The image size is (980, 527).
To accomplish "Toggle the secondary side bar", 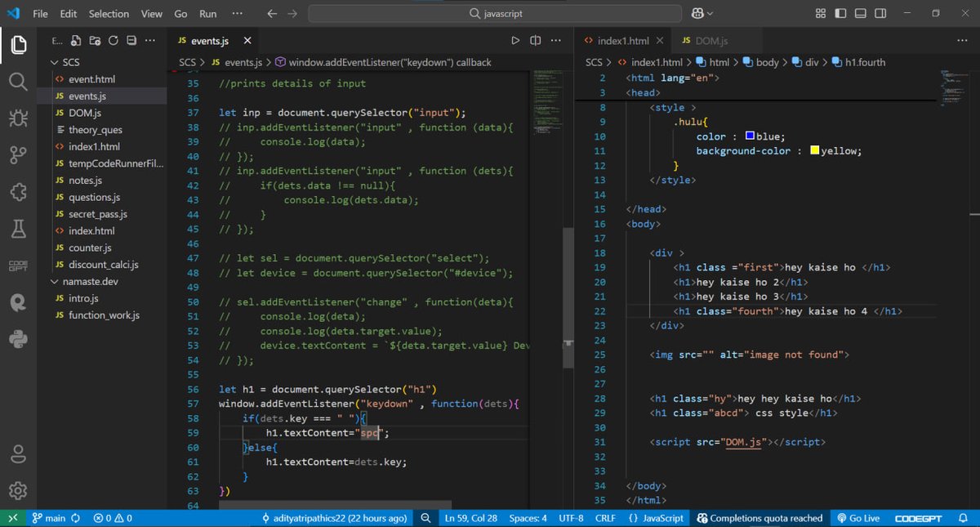I will (x=880, y=14).
